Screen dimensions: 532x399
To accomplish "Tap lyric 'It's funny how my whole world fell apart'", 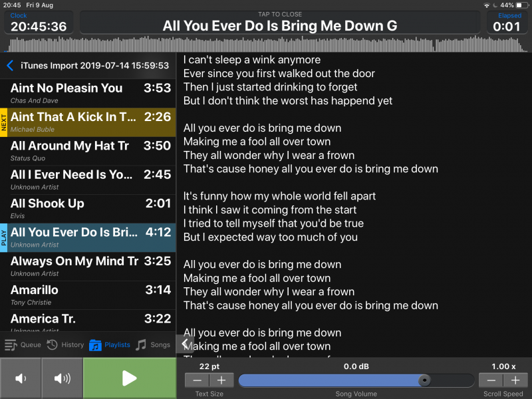I will (x=279, y=196).
